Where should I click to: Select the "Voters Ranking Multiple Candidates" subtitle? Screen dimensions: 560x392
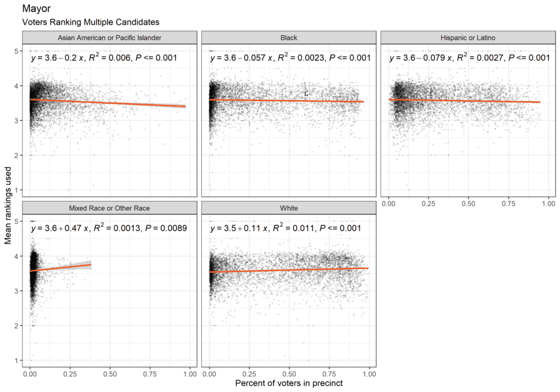click(x=90, y=22)
